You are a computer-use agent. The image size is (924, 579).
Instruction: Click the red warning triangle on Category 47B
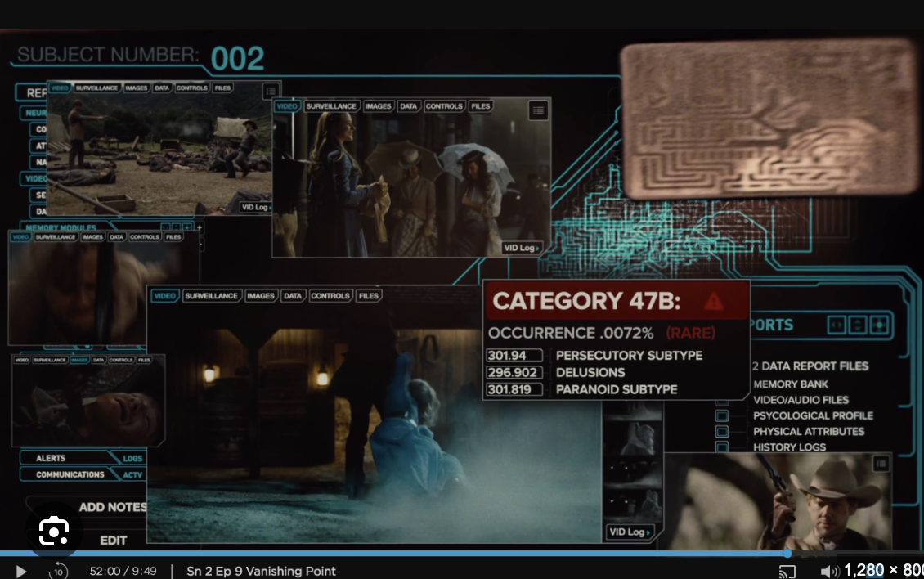pyautogui.click(x=714, y=301)
